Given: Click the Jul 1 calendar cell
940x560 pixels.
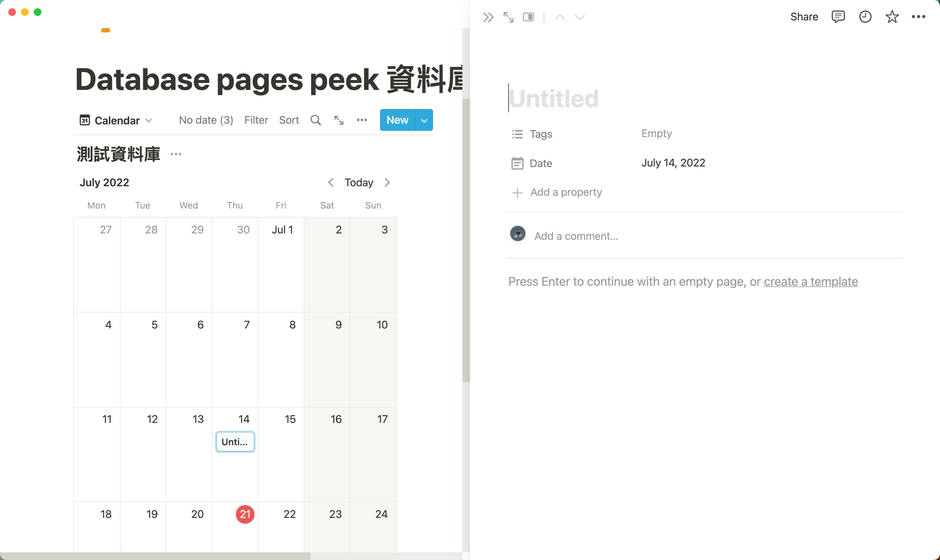Looking at the screenshot, I should (x=281, y=264).
